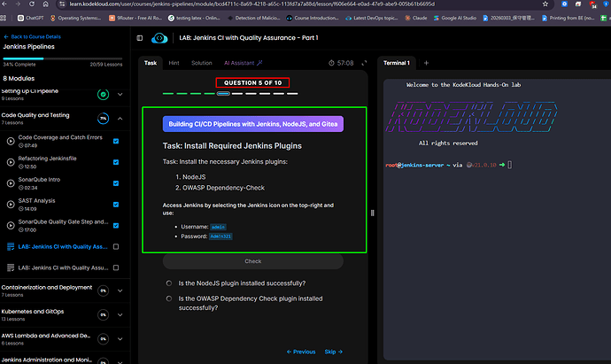Expand the Setting up CI Pipeline module
The width and height of the screenshot is (611, 364).
(120, 94)
